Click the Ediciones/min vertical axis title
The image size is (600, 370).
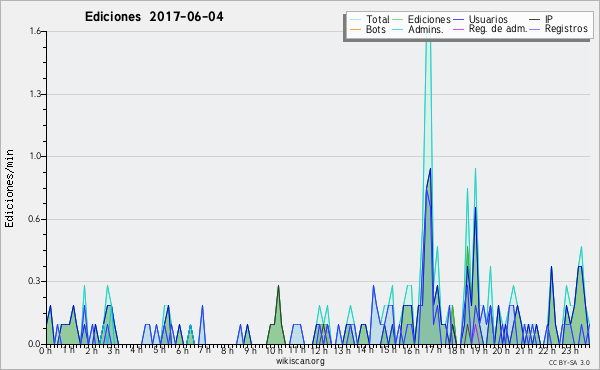click(x=9, y=188)
